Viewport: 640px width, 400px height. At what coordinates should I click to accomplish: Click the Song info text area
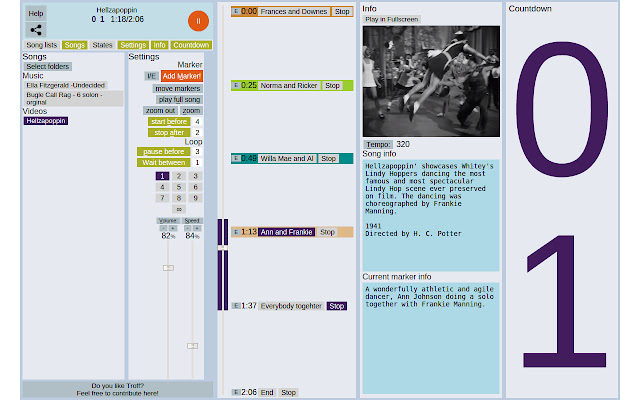(x=431, y=215)
